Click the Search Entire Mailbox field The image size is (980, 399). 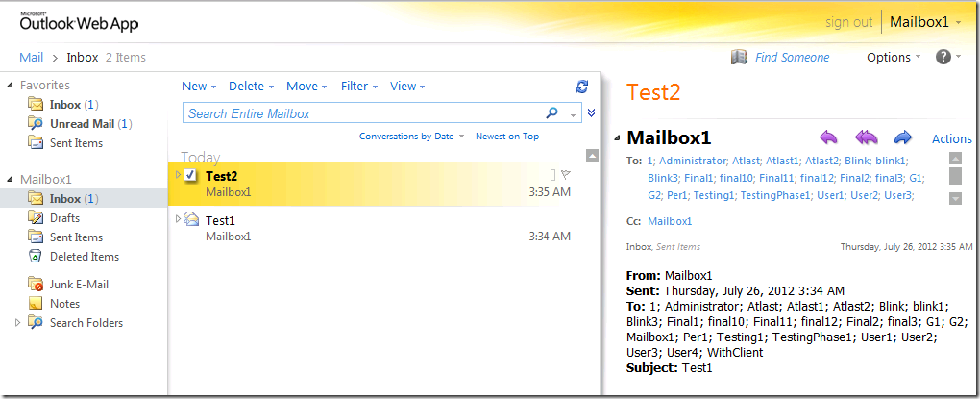point(366,113)
